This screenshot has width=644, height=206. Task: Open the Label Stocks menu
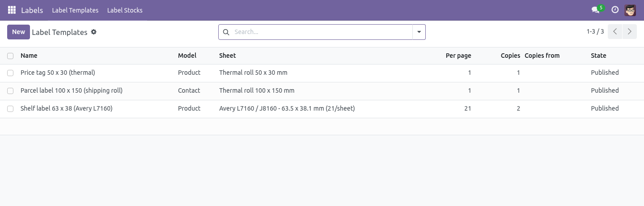click(125, 10)
